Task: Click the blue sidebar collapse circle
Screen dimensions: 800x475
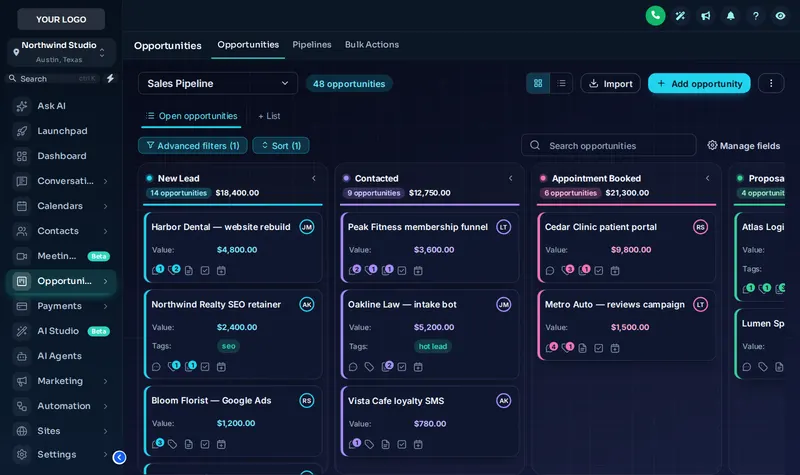Action: click(x=119, y=457)
